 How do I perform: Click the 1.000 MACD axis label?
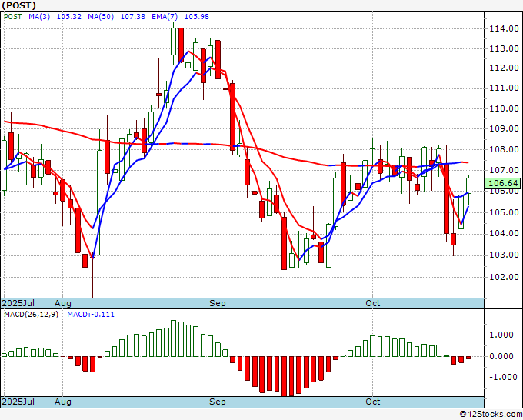pos(501,335)
